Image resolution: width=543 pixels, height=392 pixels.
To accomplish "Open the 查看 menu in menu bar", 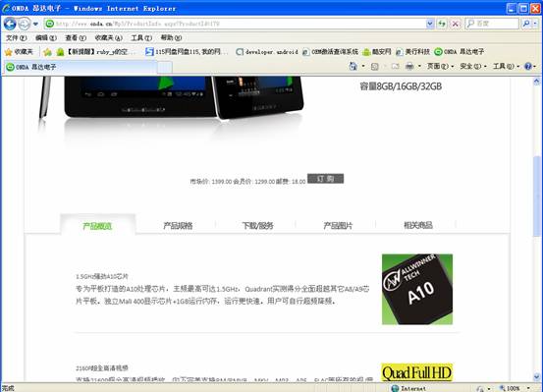I will click(76, 37).
